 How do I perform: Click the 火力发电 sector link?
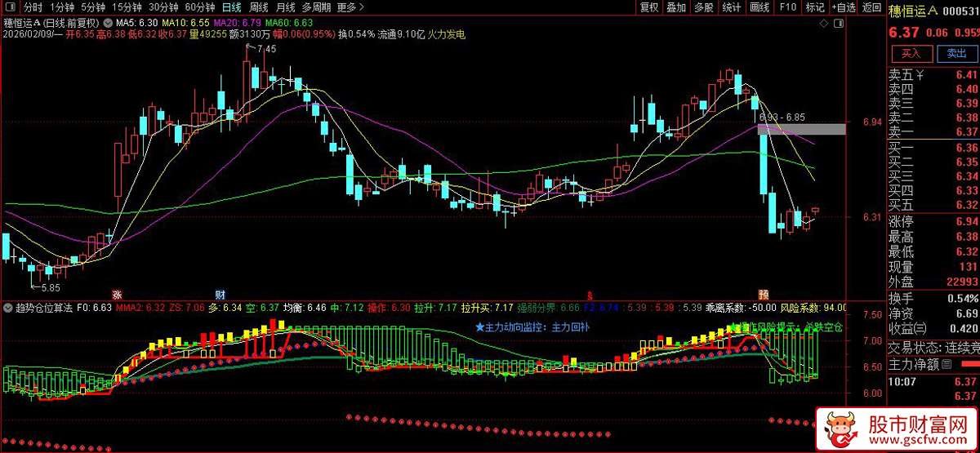[x=446, y=34]
